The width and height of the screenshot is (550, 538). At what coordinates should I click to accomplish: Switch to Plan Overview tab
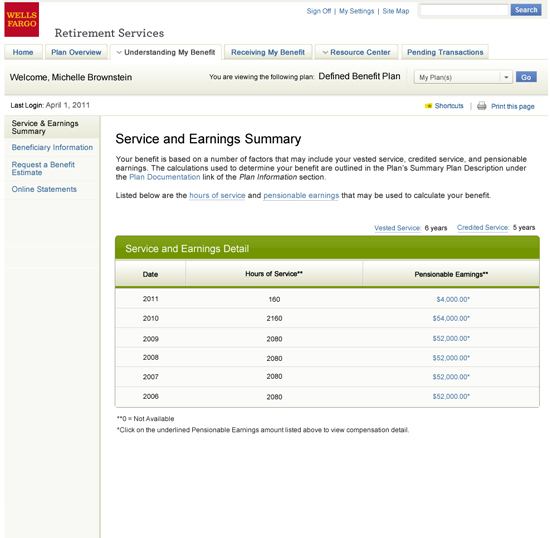click(76, 52)
